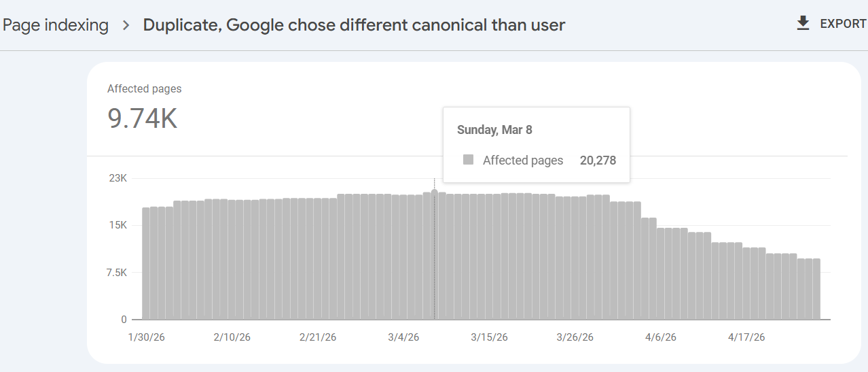Select the 3/4/26 date axis label
The width and height of the screenshot is (868, 372).
pyautogui.click(x=403, y=337)
